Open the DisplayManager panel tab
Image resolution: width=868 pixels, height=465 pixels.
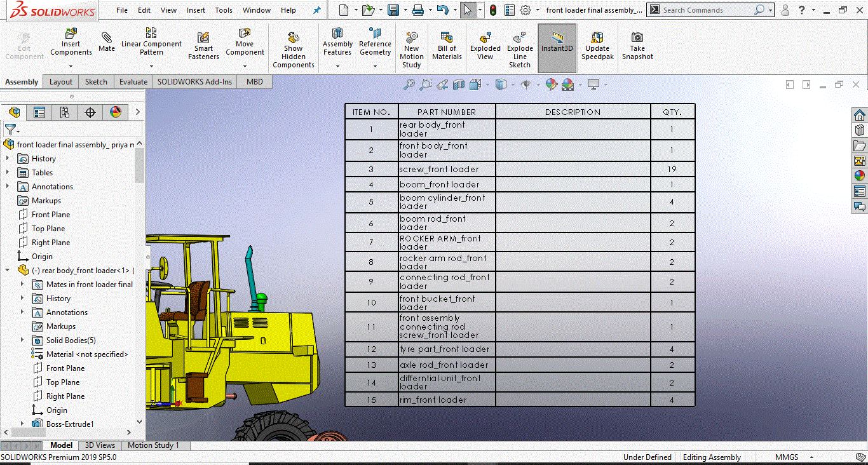point(116,112)
